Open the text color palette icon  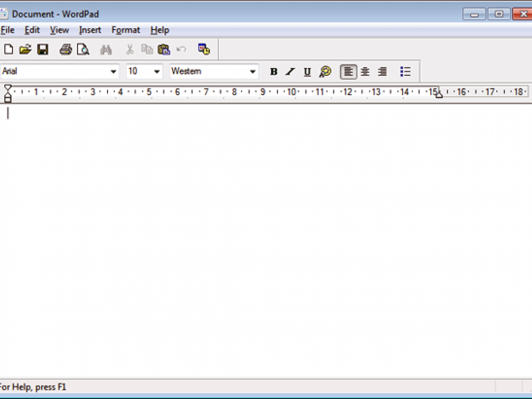(325, 72)
